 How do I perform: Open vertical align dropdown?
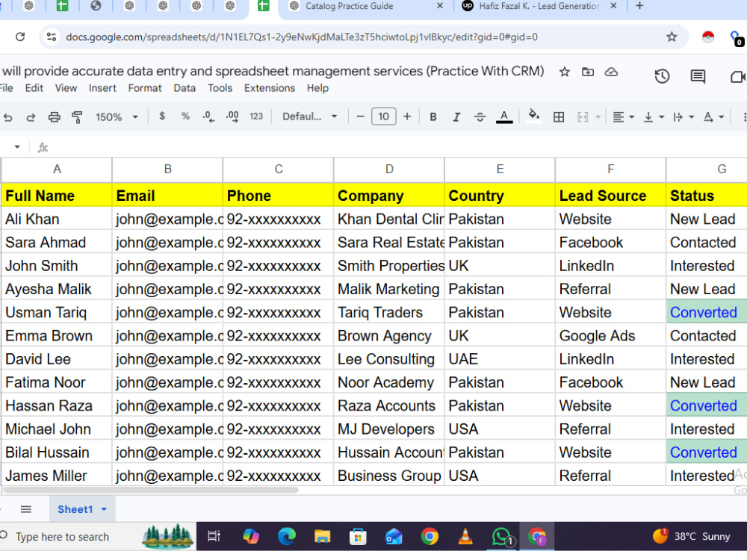(654, 116)
